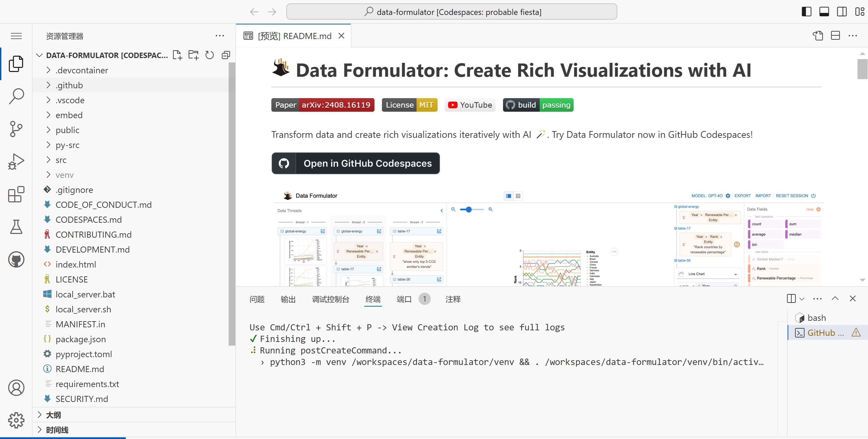Screen dimensions: 868x439
Task: Click the explorer vertical scrollbar
Action: tap(232, 204)
